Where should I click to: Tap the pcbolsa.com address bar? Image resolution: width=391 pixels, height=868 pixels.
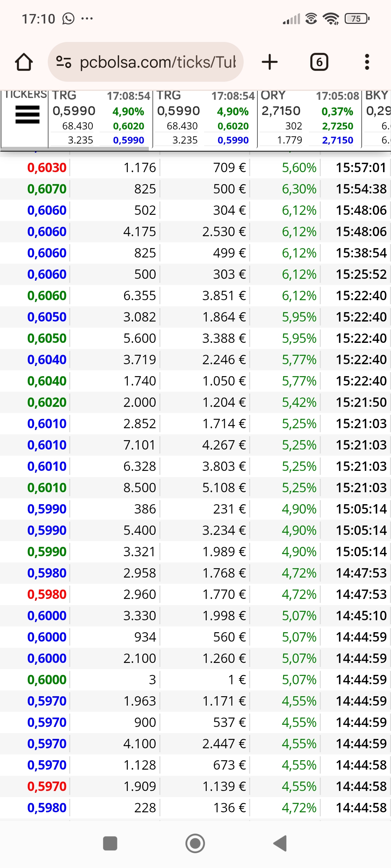pyautogui.click(x=146, y=62)
